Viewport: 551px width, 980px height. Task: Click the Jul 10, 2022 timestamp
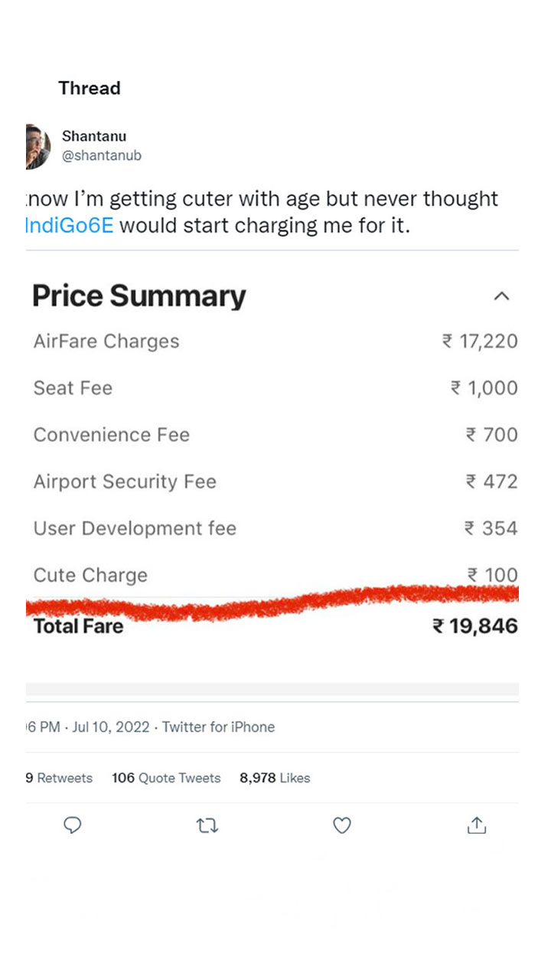(x=111, y=727)
